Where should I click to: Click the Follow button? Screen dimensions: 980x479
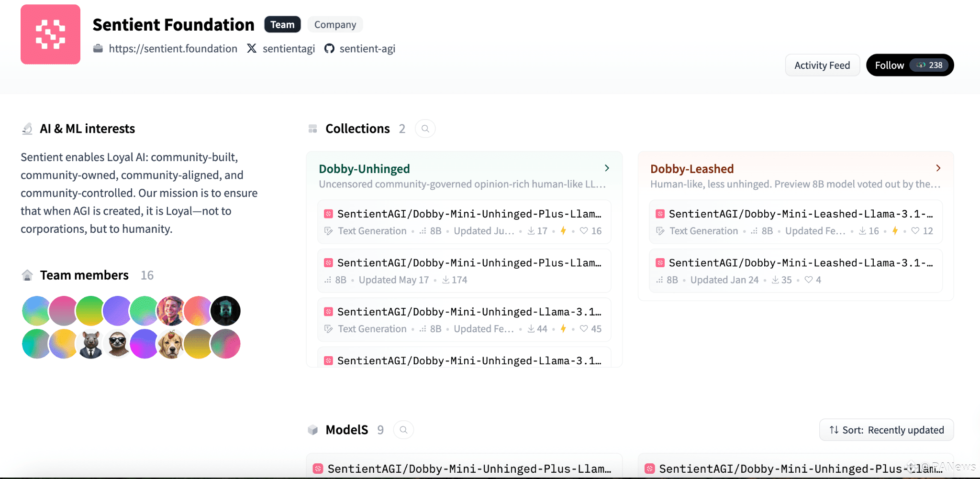coord(910,65)
